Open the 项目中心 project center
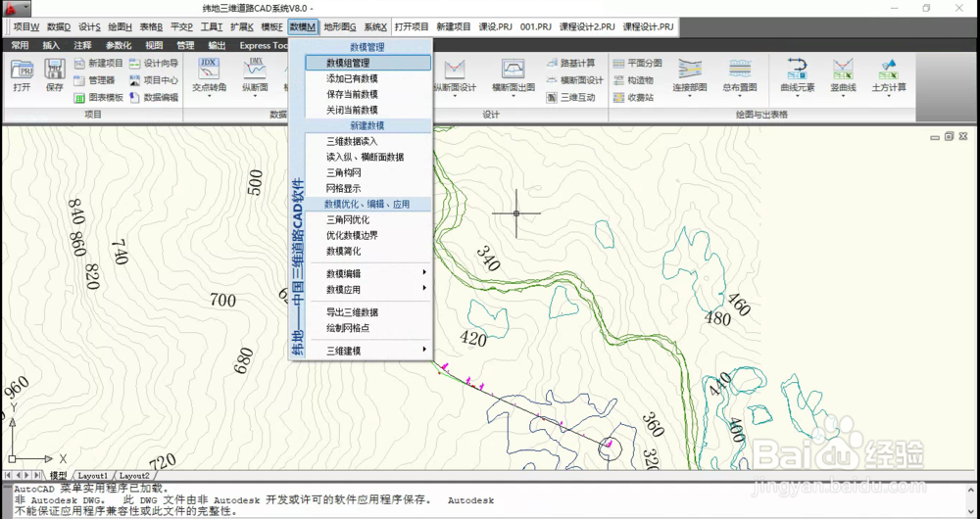Screen dimensions: 980x519 point(154,80)
